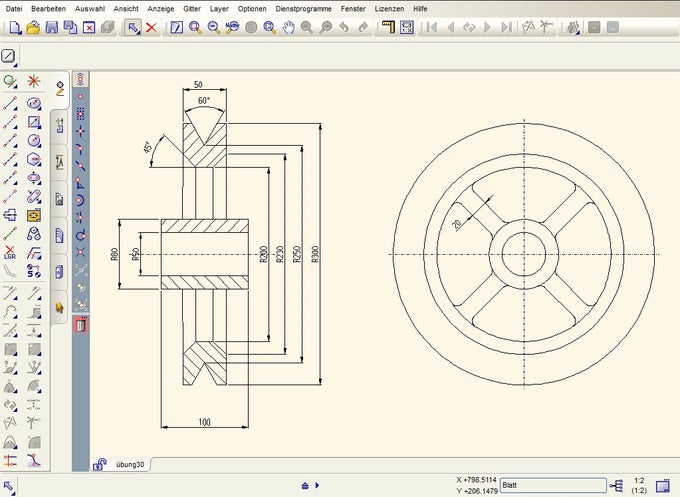Close the sheet via the red-x window icon
Screen dimensions: 680x497
tap(89, 28)
